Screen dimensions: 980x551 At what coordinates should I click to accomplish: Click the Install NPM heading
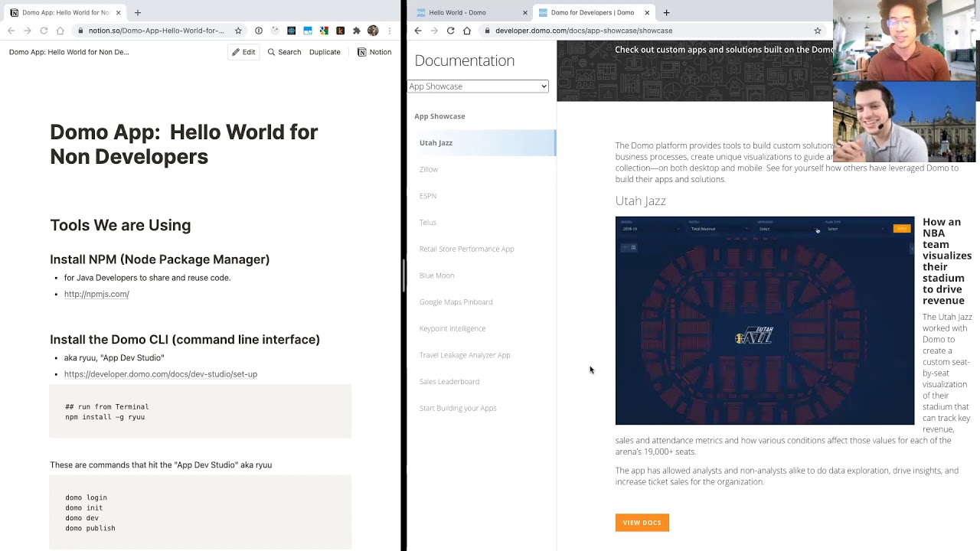pyautogui.click(x=159, y=259)
